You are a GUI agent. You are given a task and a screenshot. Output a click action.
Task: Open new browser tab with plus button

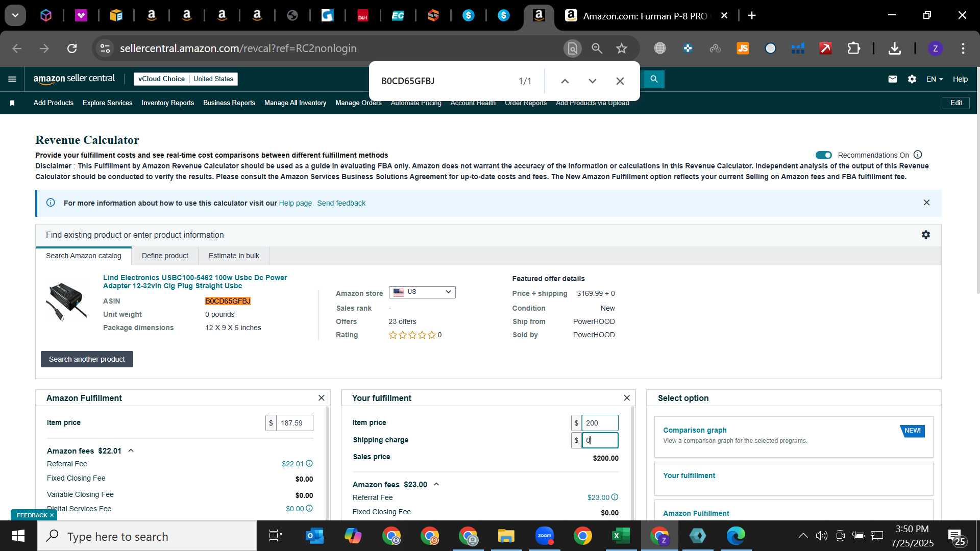pos(751,16)
